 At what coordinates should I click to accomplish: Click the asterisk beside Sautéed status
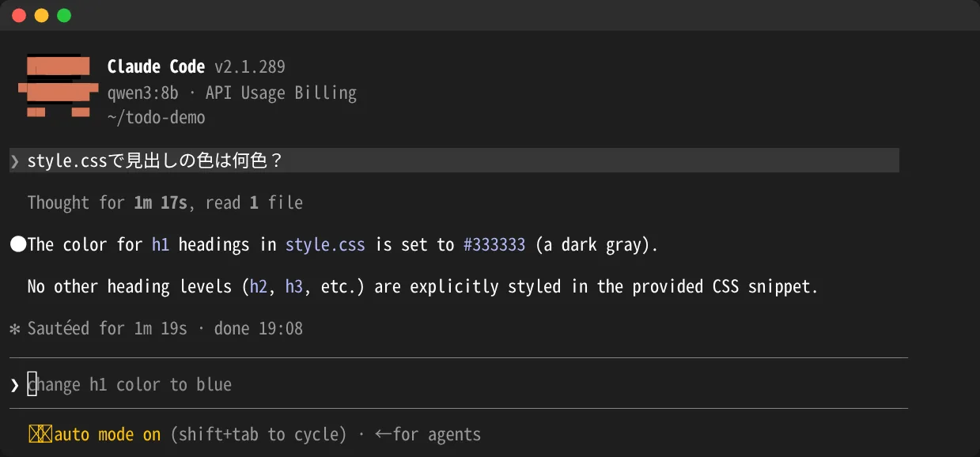click(x=14, y=328)
